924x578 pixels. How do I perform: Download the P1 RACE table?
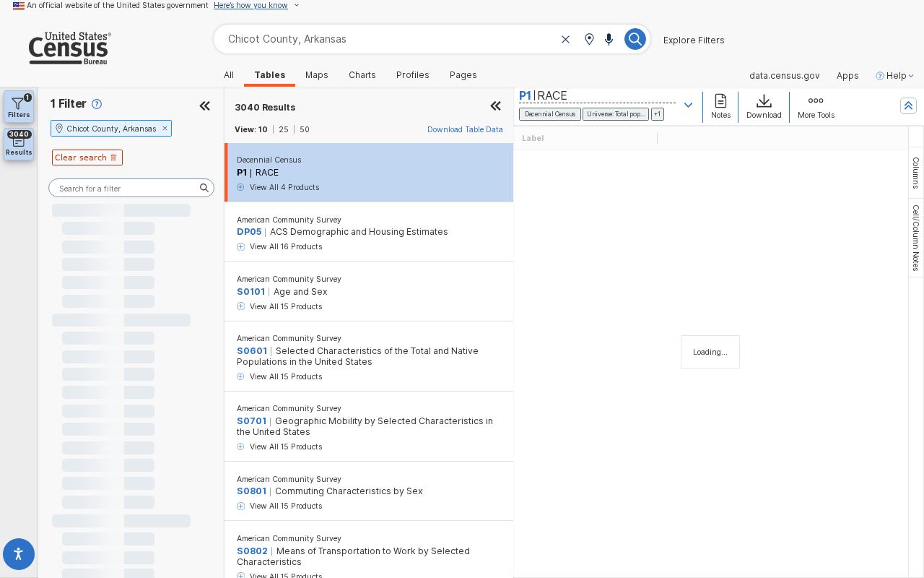tap(764, 106)
